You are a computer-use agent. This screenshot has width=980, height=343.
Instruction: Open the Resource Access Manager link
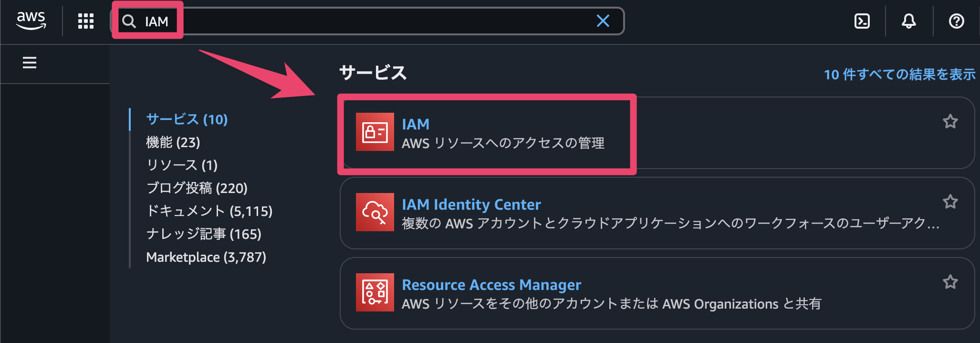point(491,285)
